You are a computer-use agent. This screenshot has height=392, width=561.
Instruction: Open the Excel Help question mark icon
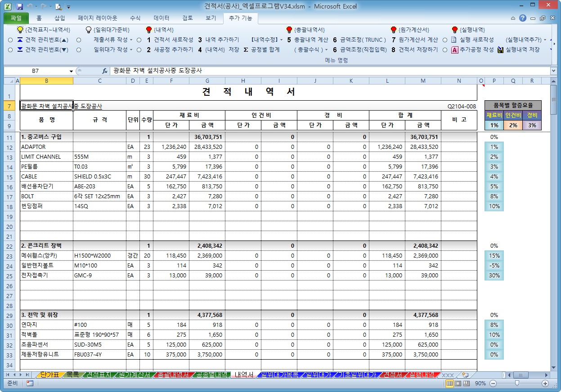522,18
